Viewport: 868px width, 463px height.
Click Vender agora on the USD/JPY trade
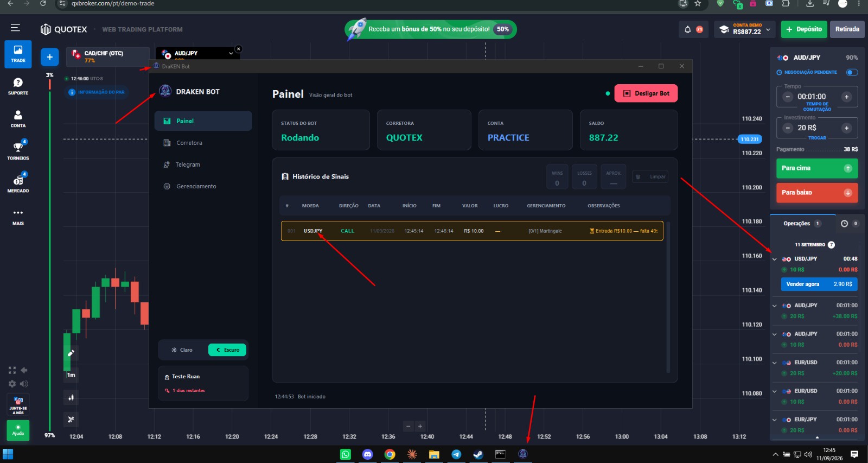point(819,284)
